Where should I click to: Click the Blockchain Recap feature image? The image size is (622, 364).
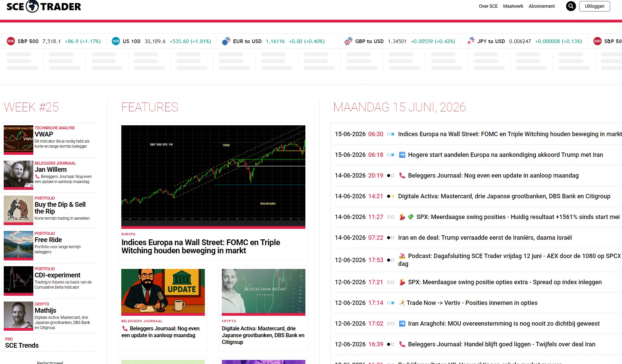pos(264,292)
